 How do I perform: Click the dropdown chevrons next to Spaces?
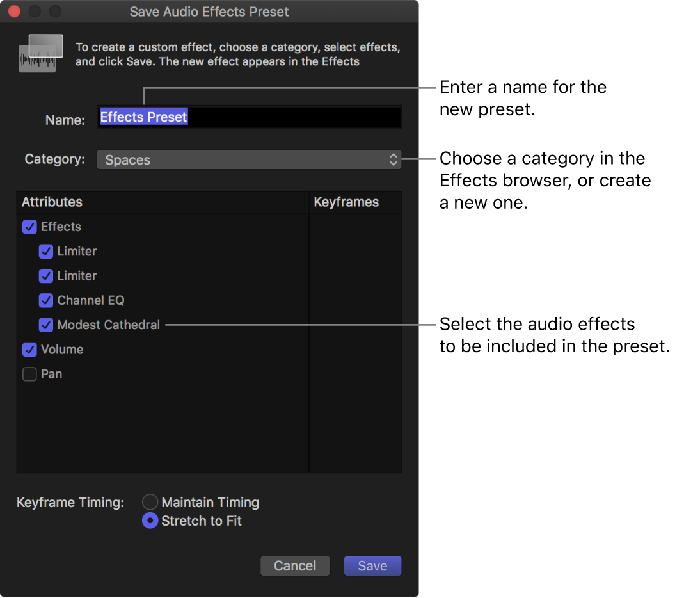click(x=393, y=159)
